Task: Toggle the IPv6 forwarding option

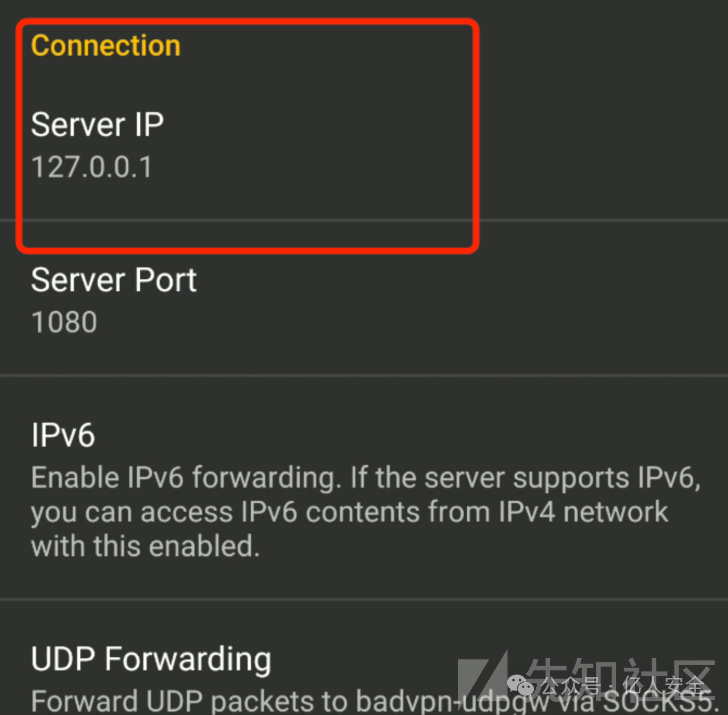Action: (63, 436)
